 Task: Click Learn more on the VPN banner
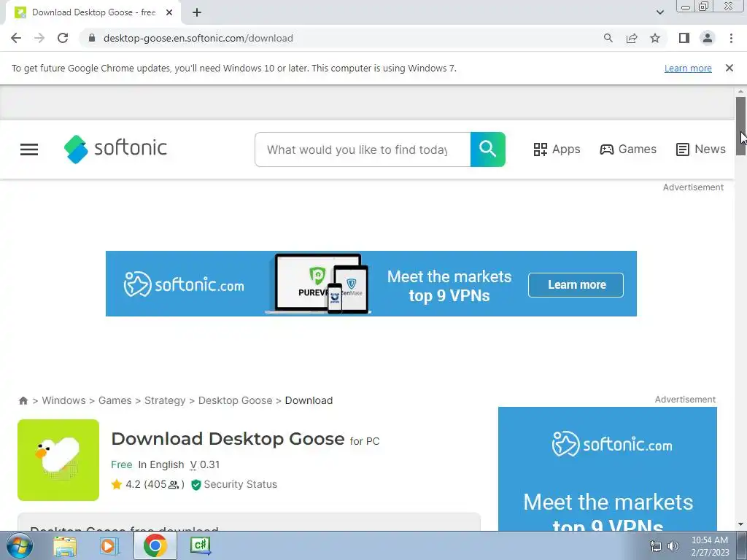coord(576,285)
